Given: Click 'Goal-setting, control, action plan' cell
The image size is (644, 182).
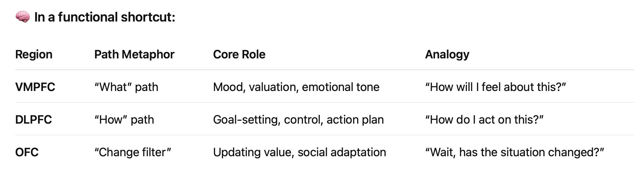Looking at the screenshot, I should point(299,120).
